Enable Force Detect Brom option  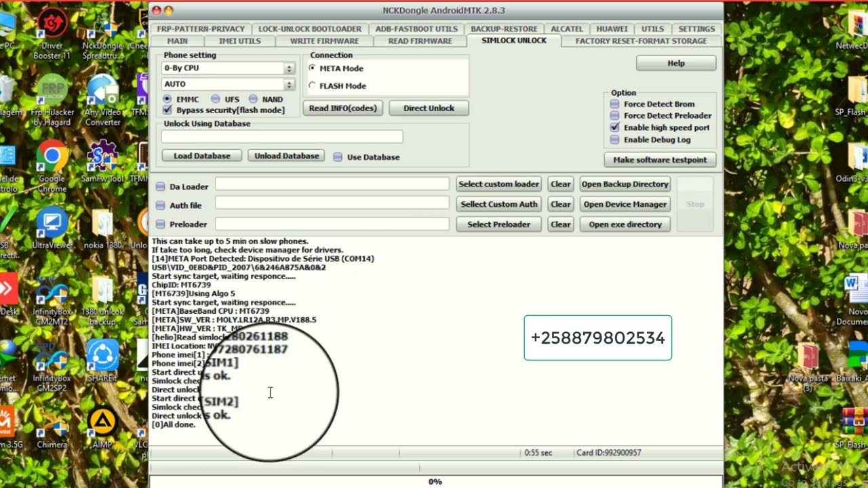614,104
